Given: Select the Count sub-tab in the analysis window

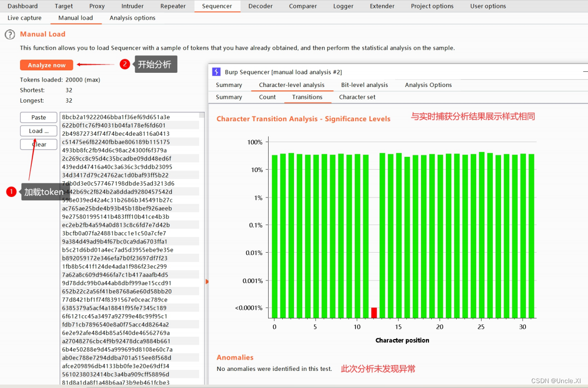Looking at the screenshot, I should 268,97.
